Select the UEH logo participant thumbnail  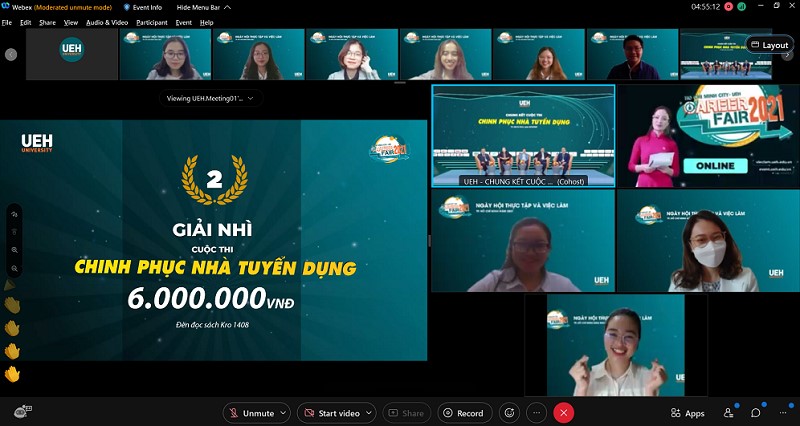tap(72, 54)
